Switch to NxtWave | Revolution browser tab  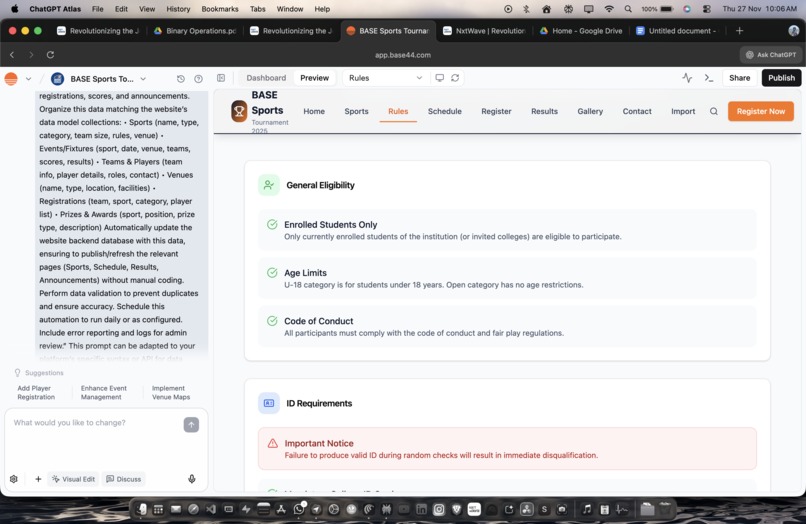[x=485, y=31]
